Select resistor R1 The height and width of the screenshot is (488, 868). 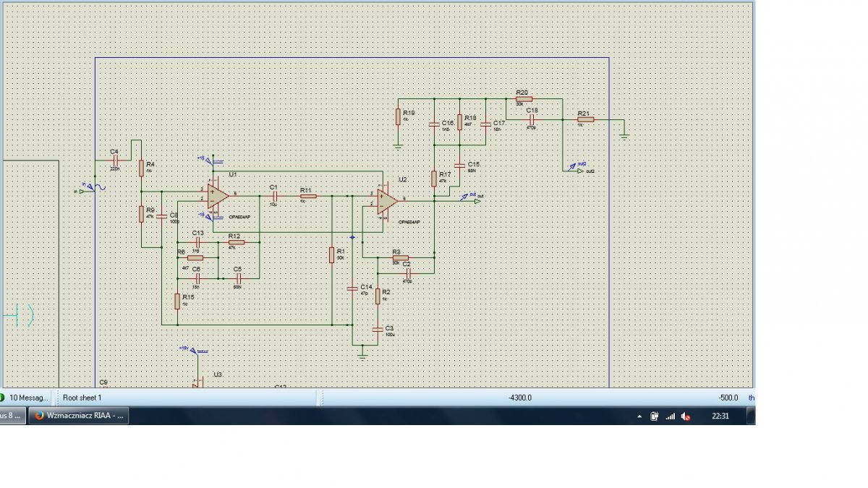pos(331,254)
